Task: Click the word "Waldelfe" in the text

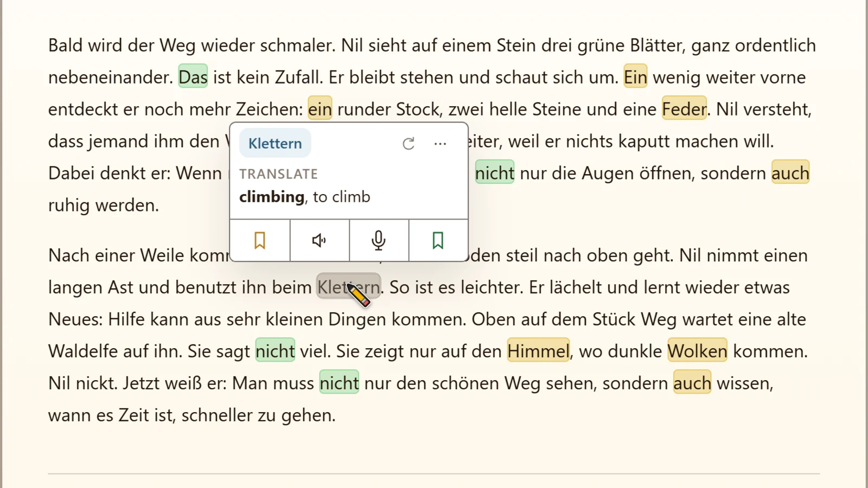Action: tap(83, 351)
